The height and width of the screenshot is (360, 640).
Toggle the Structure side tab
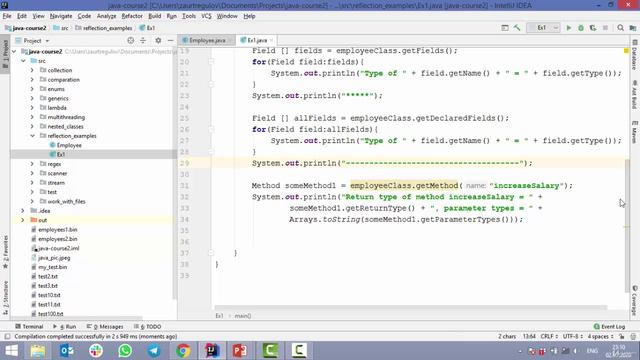click(x=5, y=298)
